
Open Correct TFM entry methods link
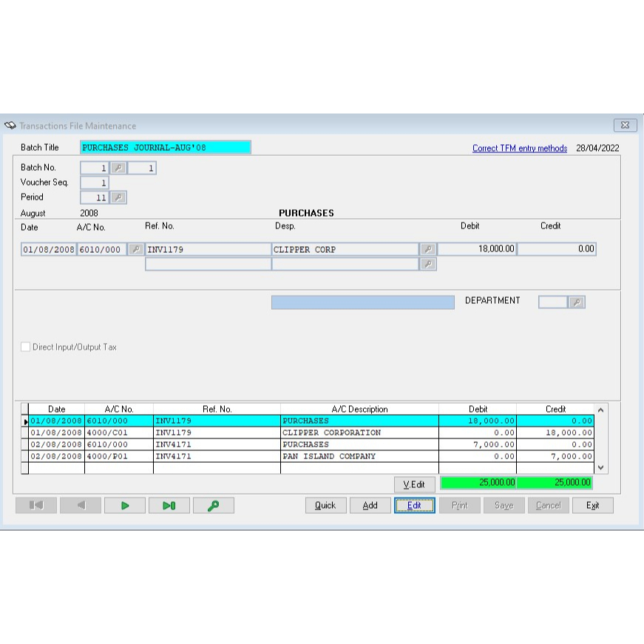[519, 148]
